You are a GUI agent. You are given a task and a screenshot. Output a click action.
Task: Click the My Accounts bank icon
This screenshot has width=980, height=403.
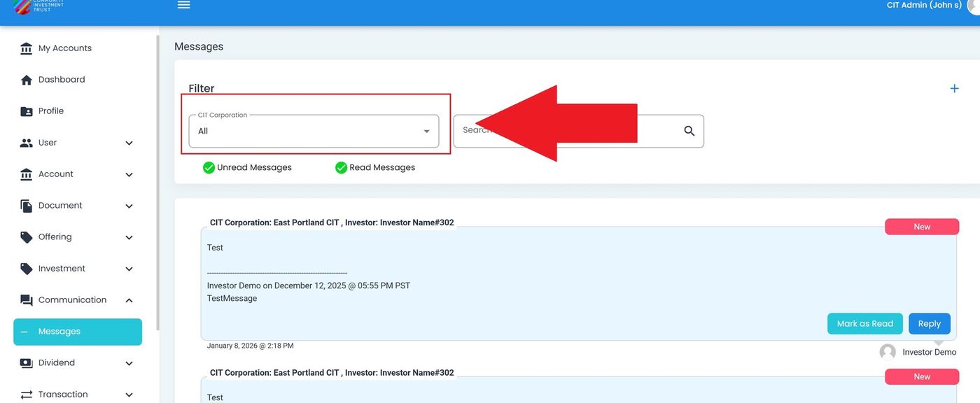(27, 48)
